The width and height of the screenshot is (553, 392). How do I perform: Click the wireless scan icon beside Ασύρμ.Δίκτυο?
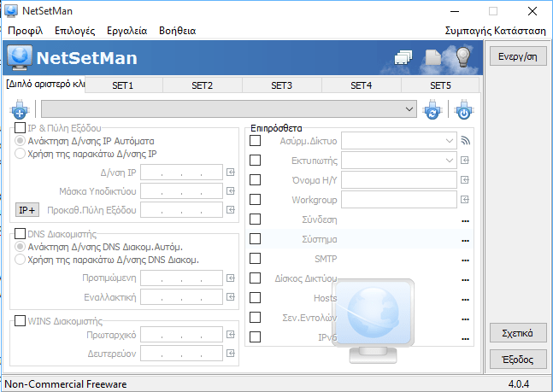466,141
